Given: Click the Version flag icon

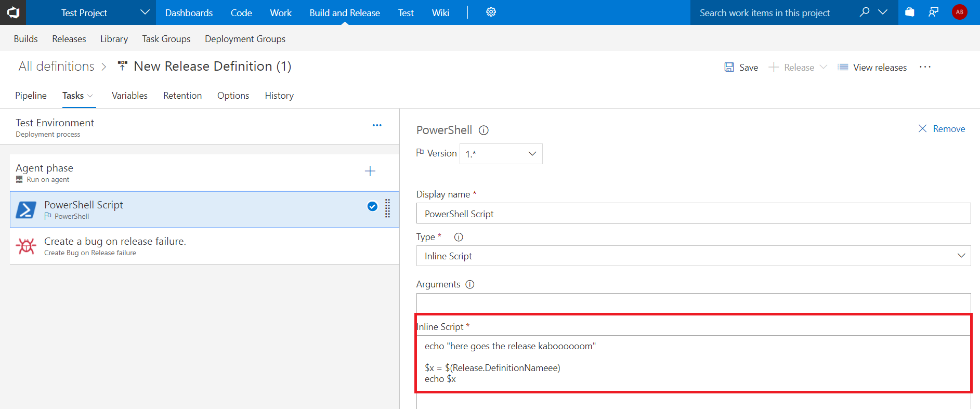Looking at the screenshot, I should coord(420,153).
